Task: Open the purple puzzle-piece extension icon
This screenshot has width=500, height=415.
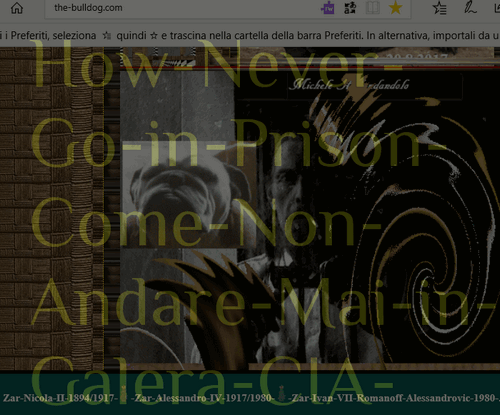Action: pyautogui.click(x=327, y=8)
